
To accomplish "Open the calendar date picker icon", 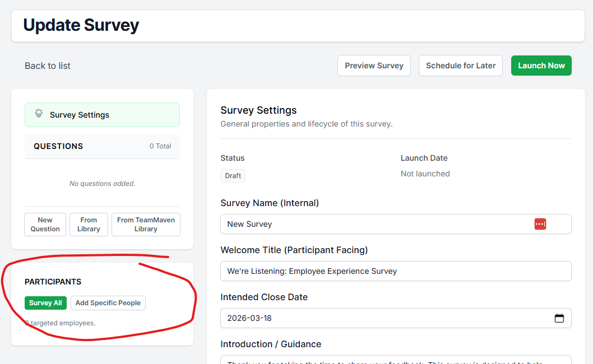I will (559, 318).
